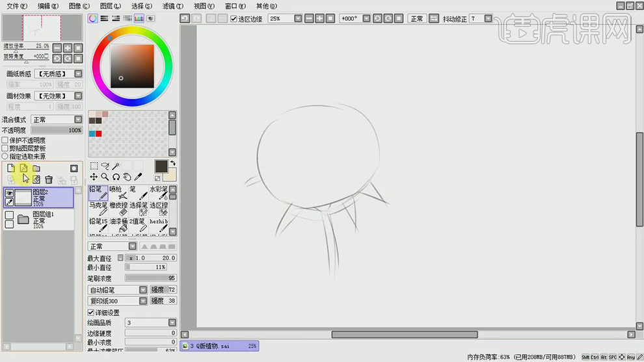
Task: Select the 图层组1 layer group
Action: click(x=46, y=220)
